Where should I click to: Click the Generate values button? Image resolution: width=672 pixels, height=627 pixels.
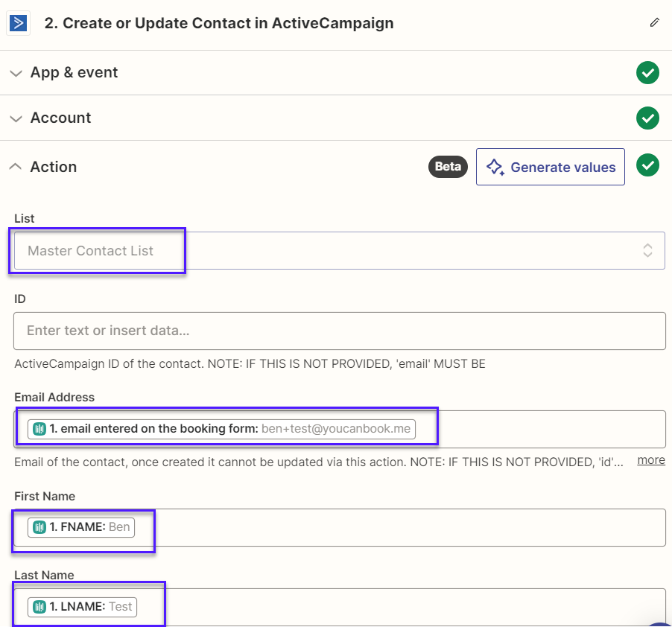point(551,167)
